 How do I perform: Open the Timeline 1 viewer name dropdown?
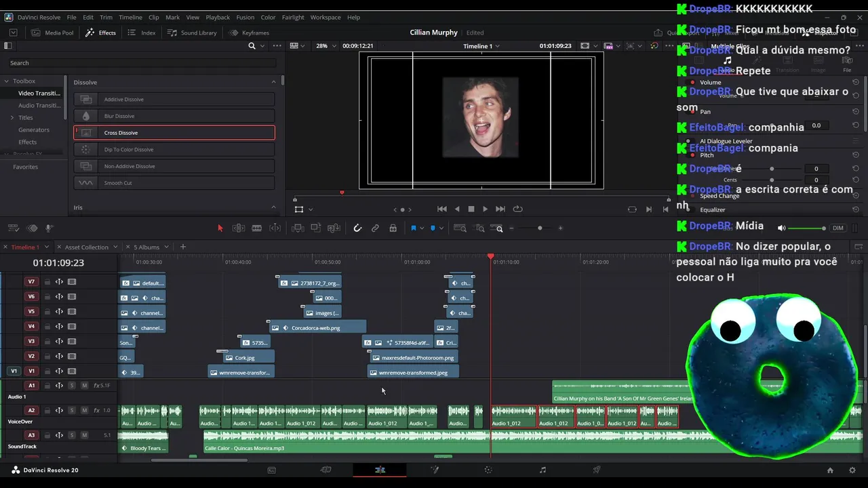click(481, 45)
